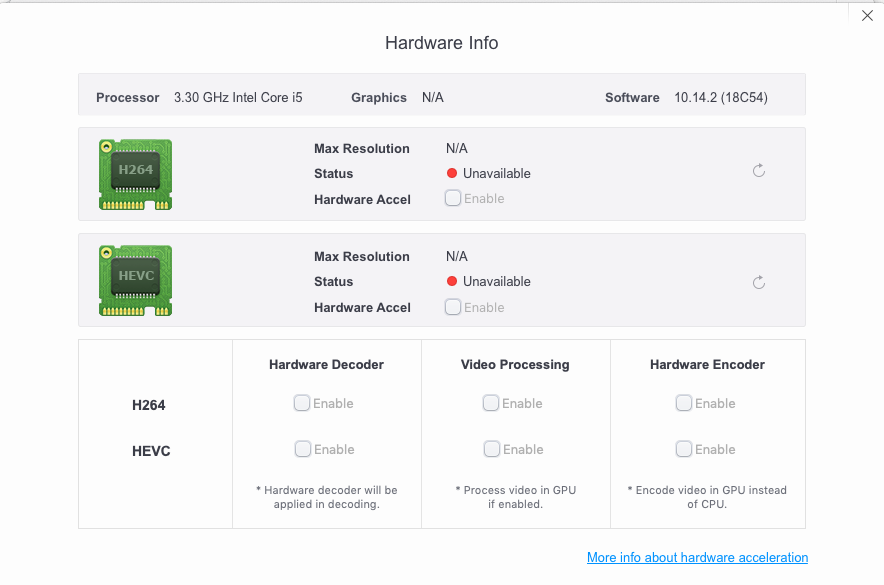Click the H264 Max Resolution 'N/A' value

457,148
